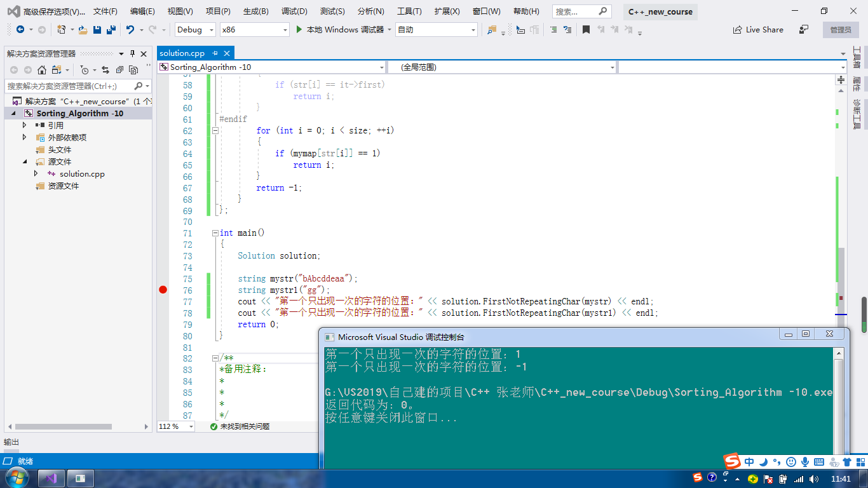This screenshot has width=868, height=488.
Task: Open the 工具箱 side tab
Action: coord(857,57)
